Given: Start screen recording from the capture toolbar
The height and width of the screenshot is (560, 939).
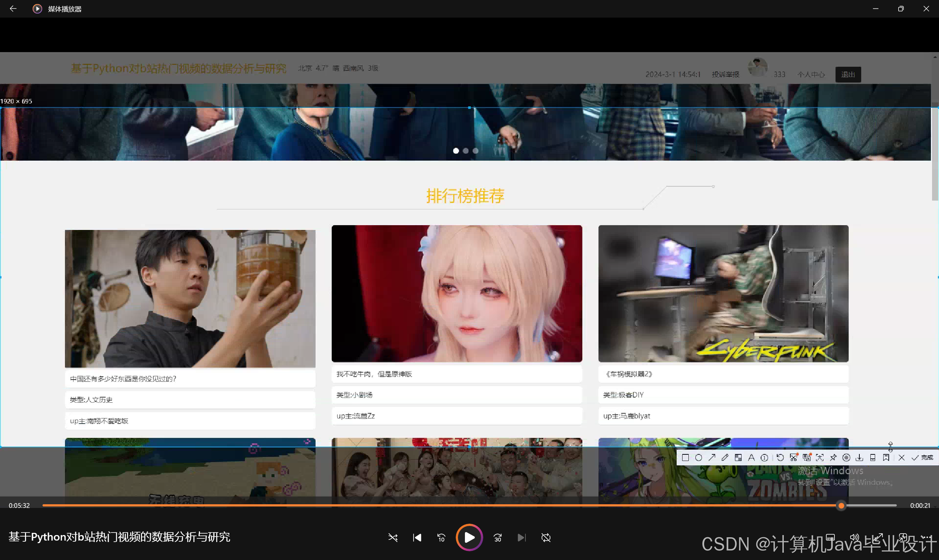Looking at the screenshot, I should pyautogui.click(x=846, y=458).
